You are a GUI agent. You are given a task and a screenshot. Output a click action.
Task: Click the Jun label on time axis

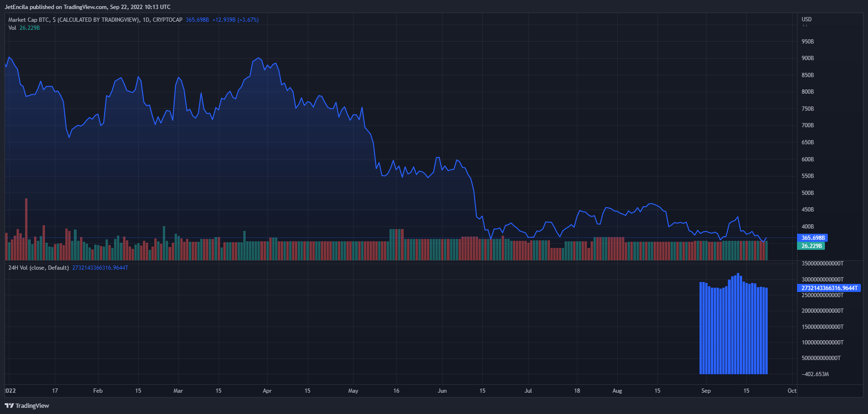(442, 391)
